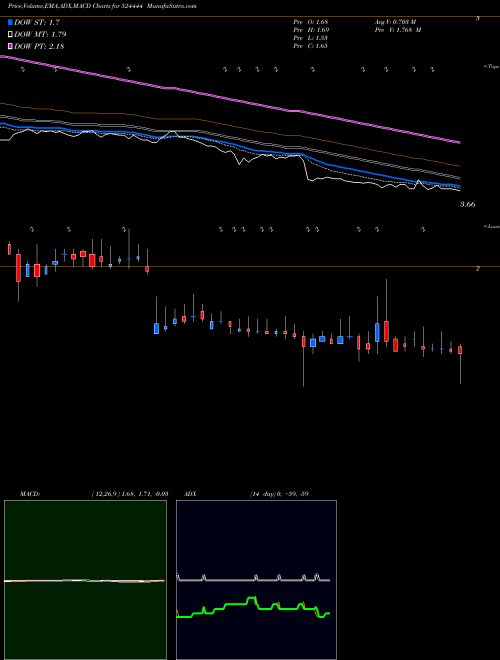The width and height of the screenshot is (500, 660).
Task: Click the MunafaSutra.com text in the title
Action: (x=173, y=7)
